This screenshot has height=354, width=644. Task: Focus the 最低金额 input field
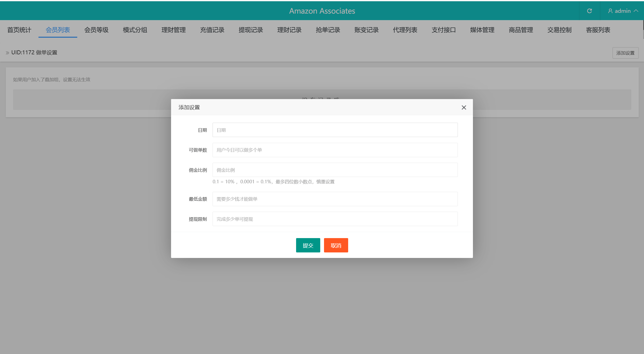pyautogui.click(x=335, y=199)
